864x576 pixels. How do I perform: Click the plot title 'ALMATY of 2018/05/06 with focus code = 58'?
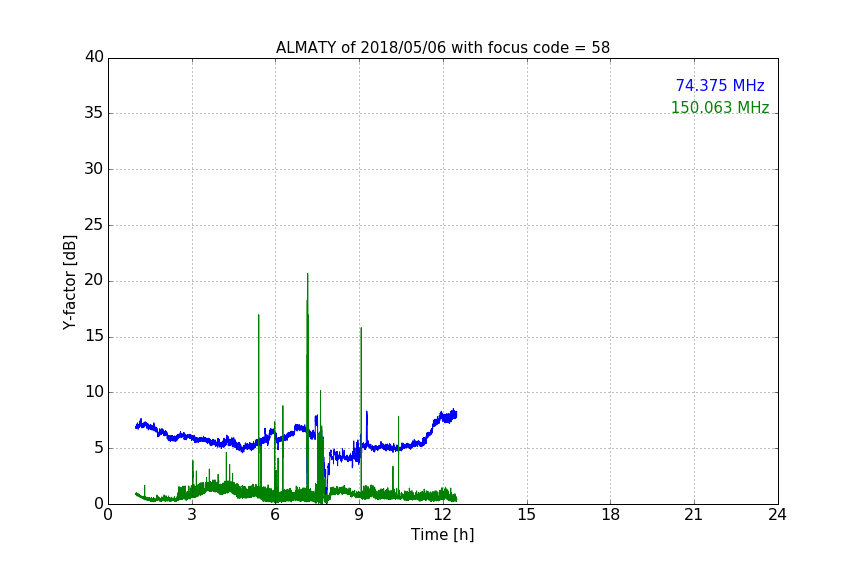[442, 48]
